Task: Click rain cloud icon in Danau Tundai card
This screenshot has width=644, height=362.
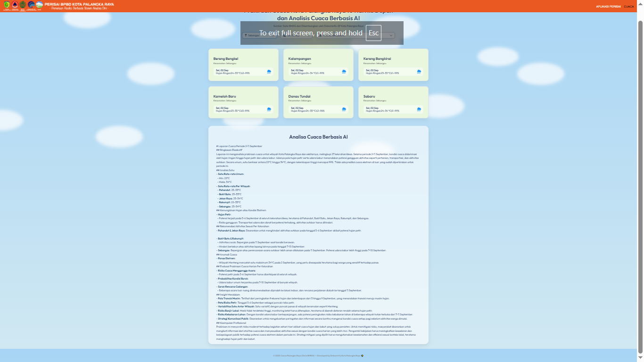Action: 344,109
